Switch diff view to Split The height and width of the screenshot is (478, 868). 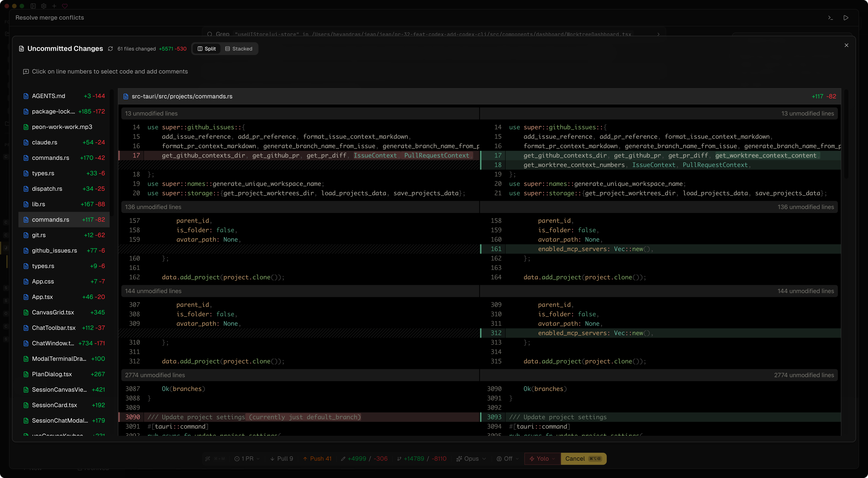point(207,49)
